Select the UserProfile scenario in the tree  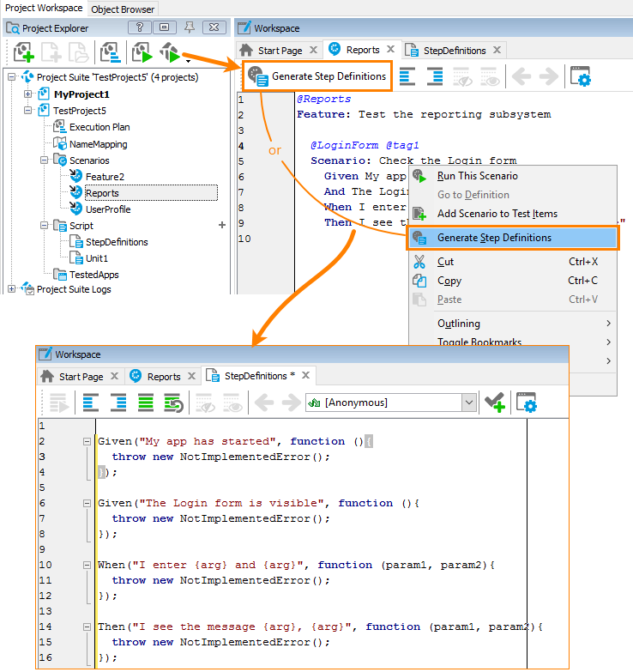pos(108,209)
